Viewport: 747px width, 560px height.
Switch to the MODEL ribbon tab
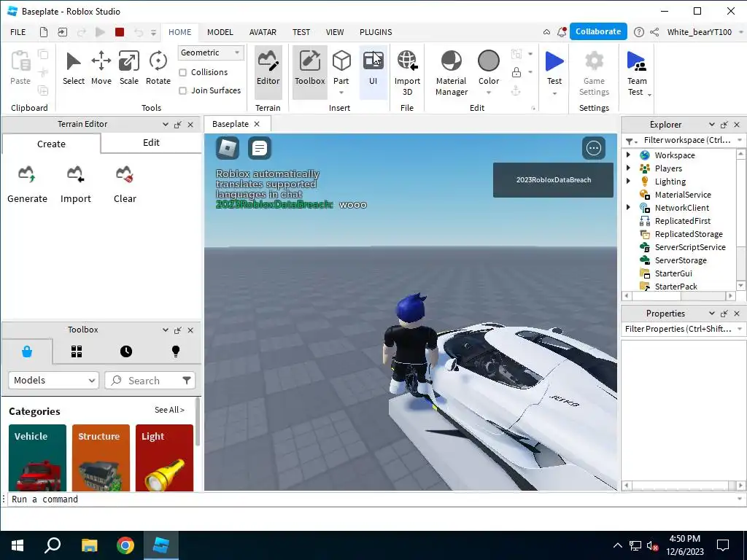(220, 32)
